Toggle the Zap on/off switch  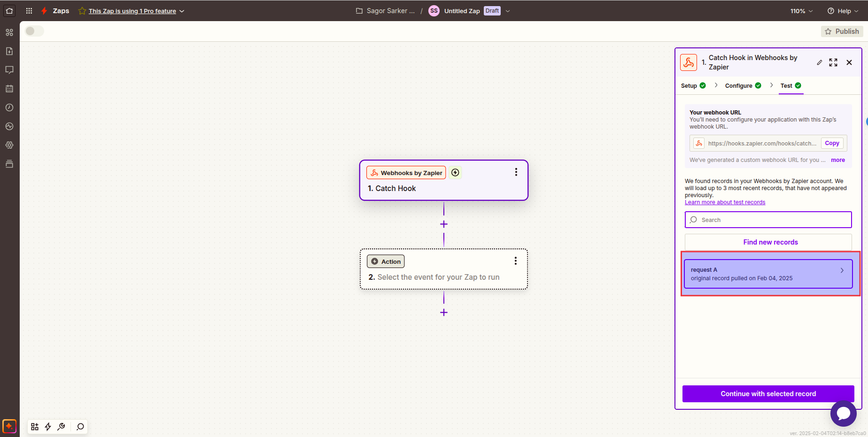point(34,31)
